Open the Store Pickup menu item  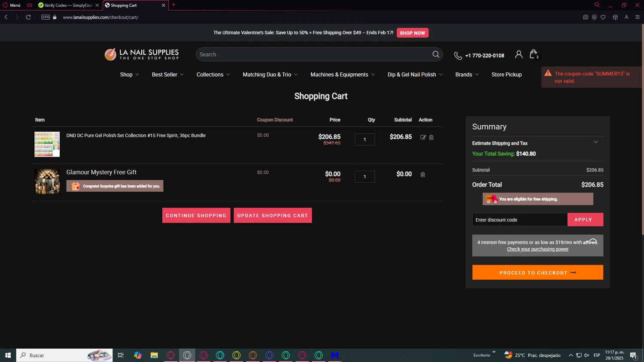[507, 75]
